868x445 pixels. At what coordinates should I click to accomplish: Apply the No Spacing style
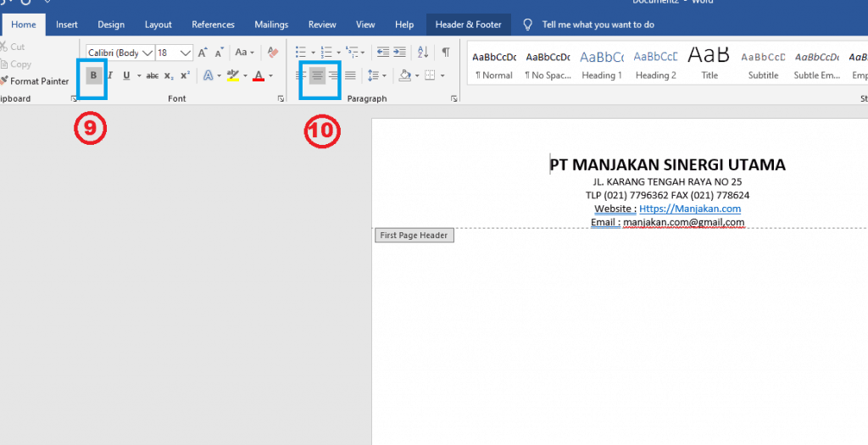click(548, 64)
